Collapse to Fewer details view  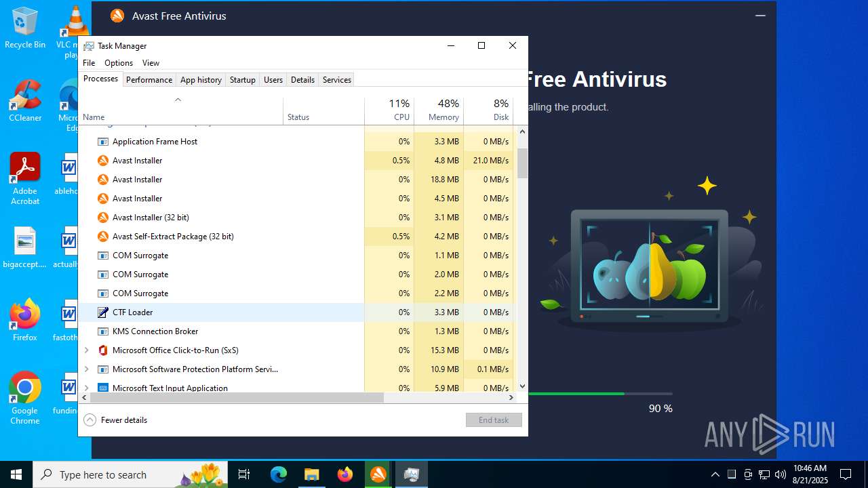pos(115,420)
